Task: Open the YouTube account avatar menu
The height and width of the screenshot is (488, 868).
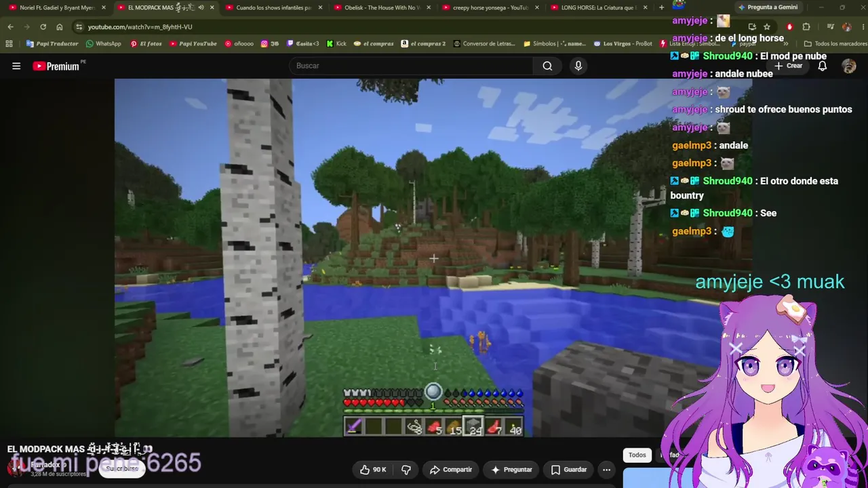Action: click(848, 66)
